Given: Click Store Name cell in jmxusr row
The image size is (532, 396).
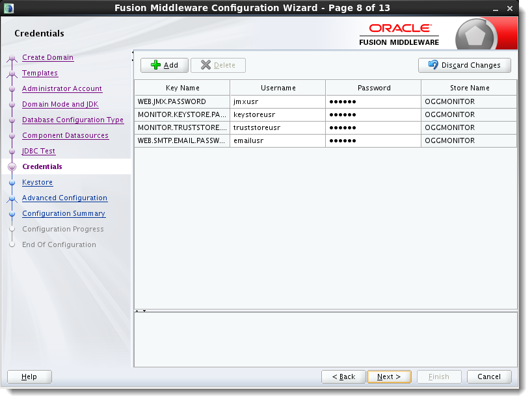Looking at the screenshot, I should (x=469, y=102).
